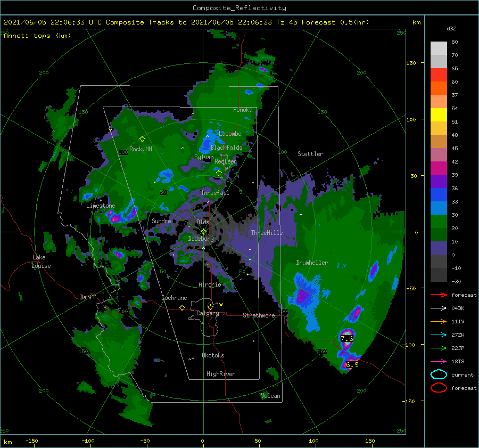The height and width of the screenshot is (448, 479).
Task: Click the Banff label
Action: tap(88, 297)
